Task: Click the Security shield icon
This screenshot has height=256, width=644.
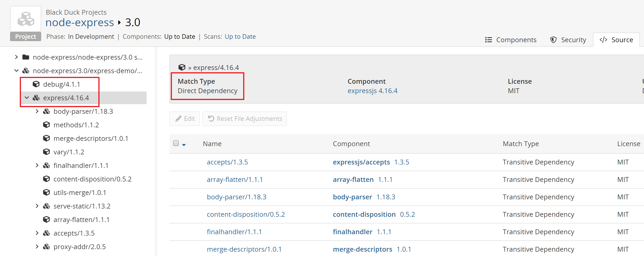Action: pos(553,40)
